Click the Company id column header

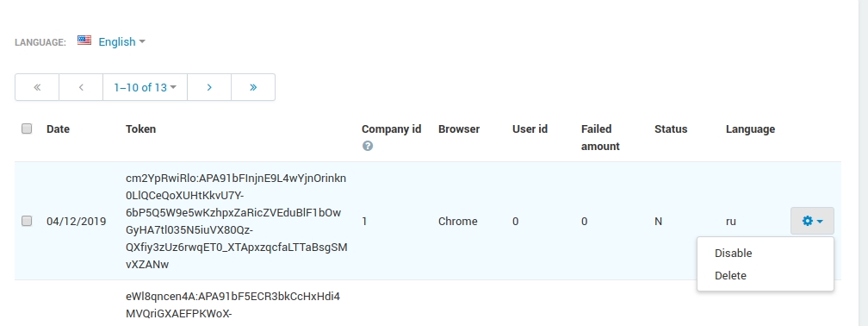(x=391, y=129)
